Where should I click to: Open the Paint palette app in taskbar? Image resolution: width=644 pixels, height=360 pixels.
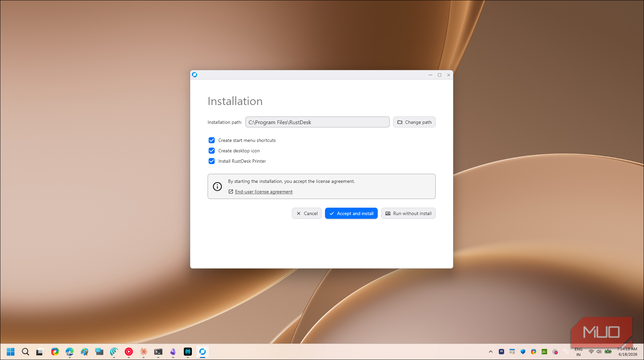pyautogui.click(x=85, y=352)
